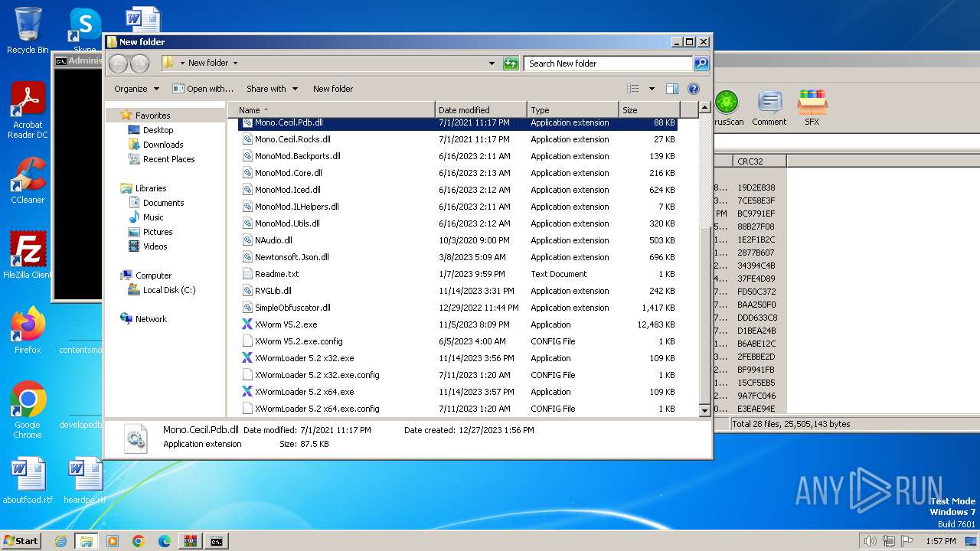The width and height of the screenshot is (980, 551).
Task: Select Downloads in navigation pane
Action: point(163,145)
